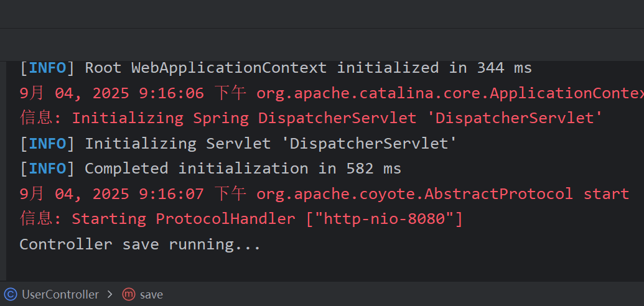Select the Initializing Servlet 'DispatcherServlet' INFO line
This screenshot has width=644, height=306.
[x=238, y=144]
